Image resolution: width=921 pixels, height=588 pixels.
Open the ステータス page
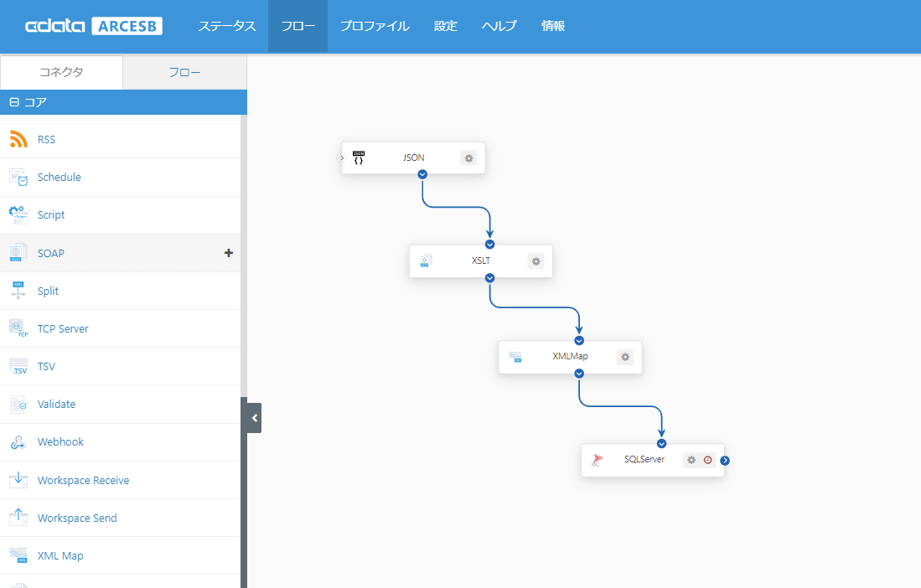click(x=227, y=26)
